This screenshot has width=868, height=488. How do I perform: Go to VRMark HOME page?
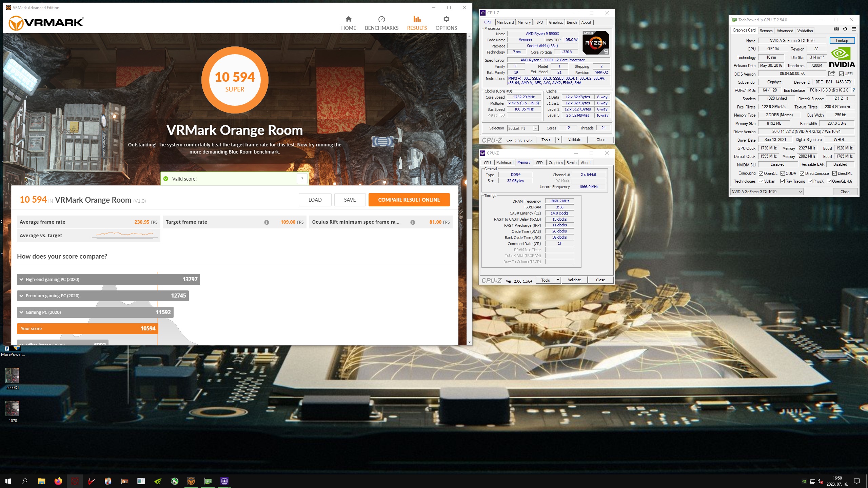point(348,23)
